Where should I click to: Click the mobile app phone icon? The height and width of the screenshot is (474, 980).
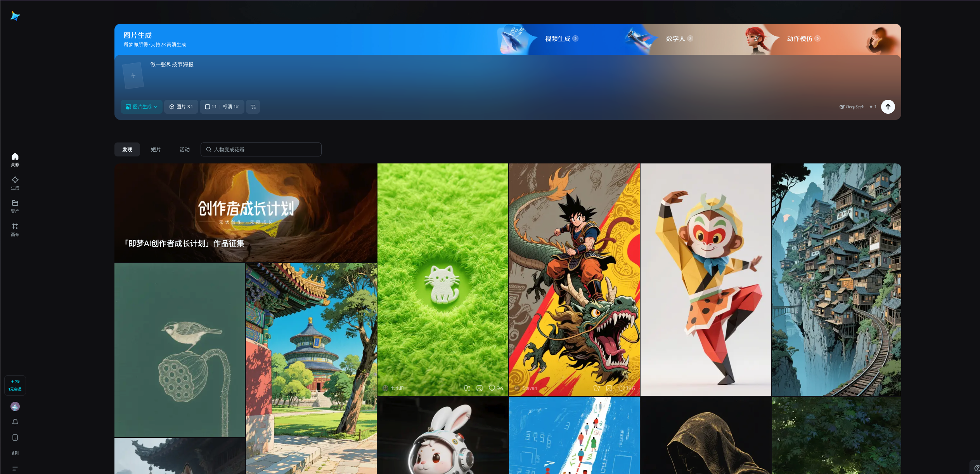pos(15,438)
